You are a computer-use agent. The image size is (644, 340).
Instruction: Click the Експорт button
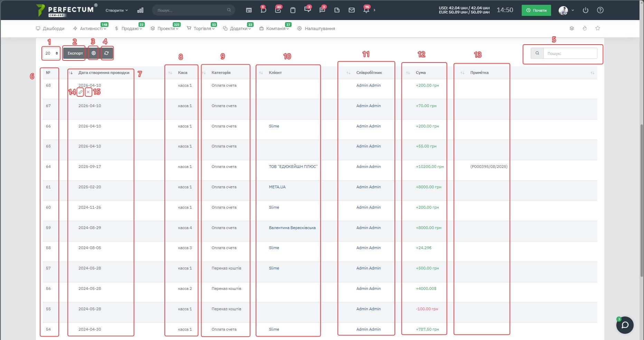[75, 53]
